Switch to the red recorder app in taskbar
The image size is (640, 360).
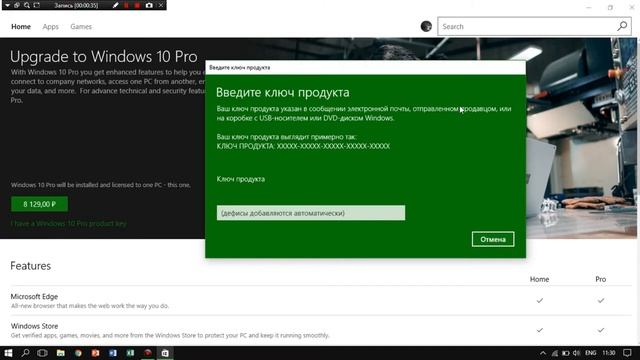point(148,353)
